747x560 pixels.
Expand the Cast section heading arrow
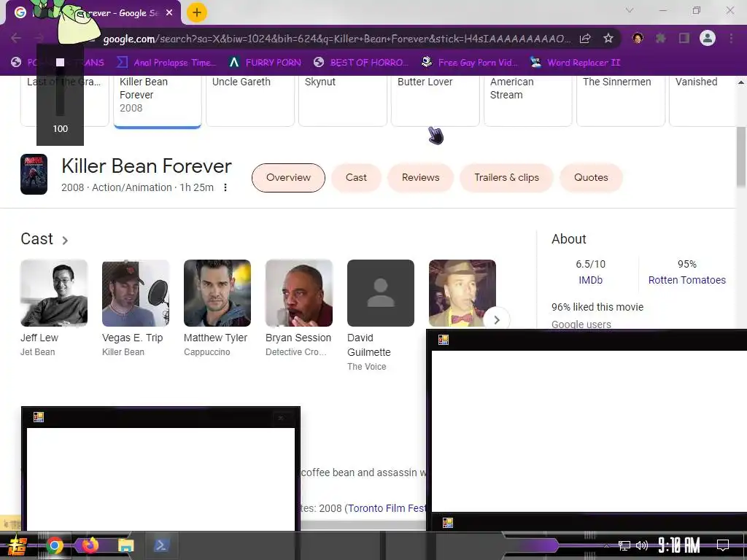pos(65,241)
